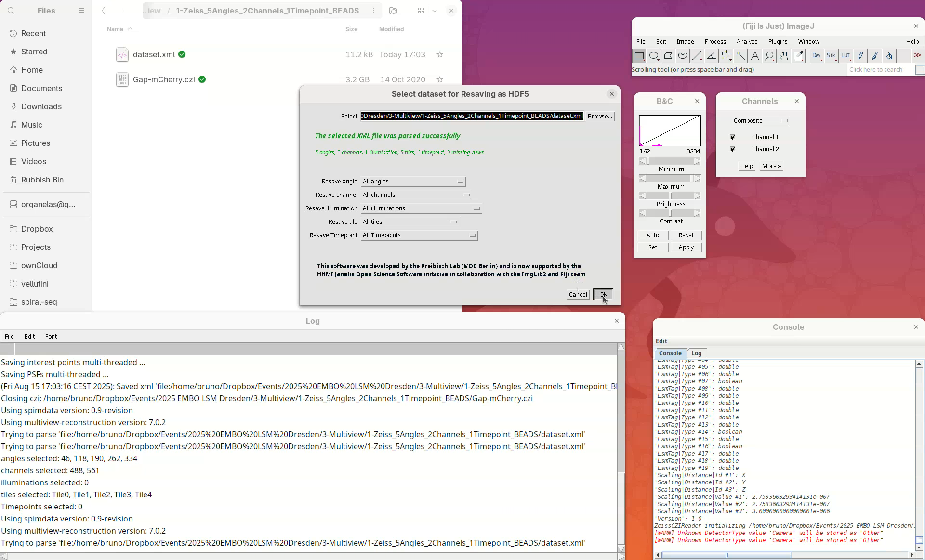Screen dimensions: 925x560
Task: Select the Magnifying glass tool
Action: click(769, 56)
